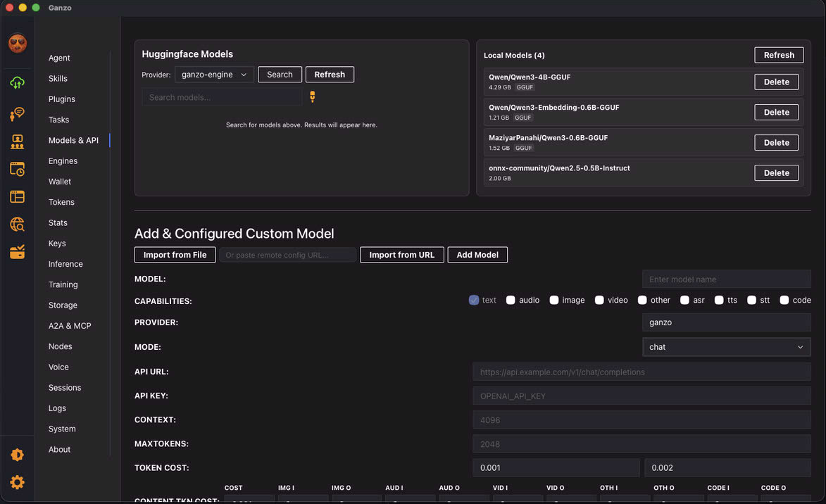
Task: Focus the API URL input field
Action: 642,372
